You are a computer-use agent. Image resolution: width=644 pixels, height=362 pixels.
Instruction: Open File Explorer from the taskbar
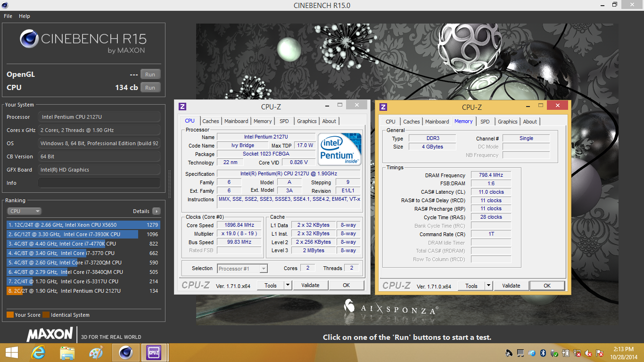[67, 353]
